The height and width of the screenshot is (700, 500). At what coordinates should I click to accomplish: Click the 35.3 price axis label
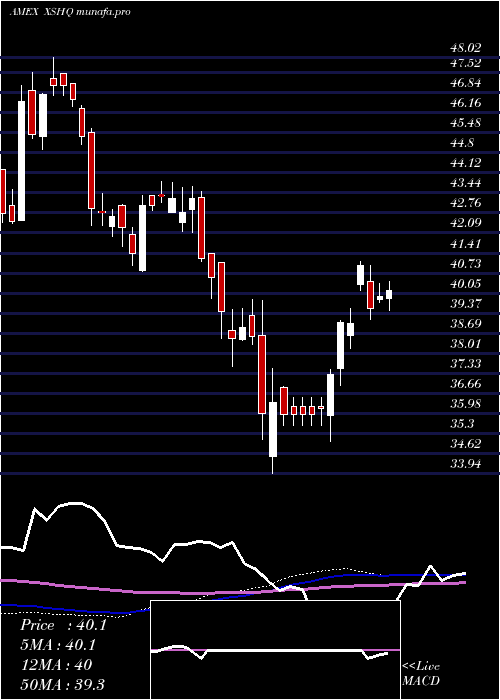[462, 424]
